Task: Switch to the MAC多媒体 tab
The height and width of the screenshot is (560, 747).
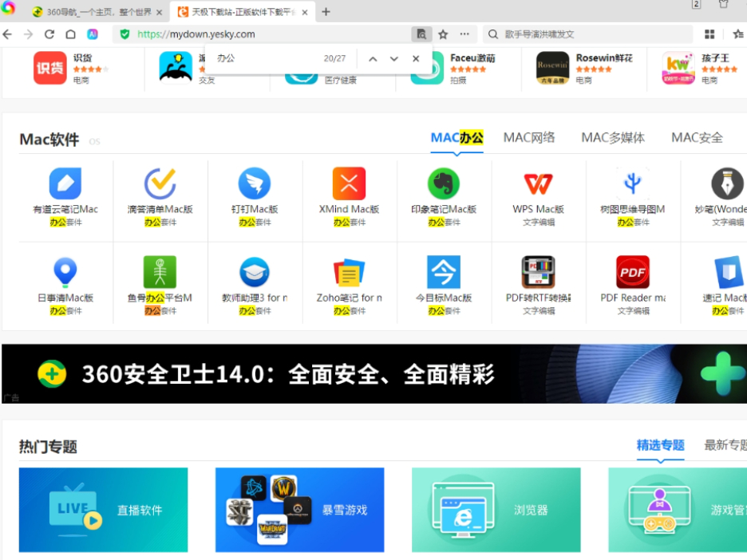Action: point(613,138)
